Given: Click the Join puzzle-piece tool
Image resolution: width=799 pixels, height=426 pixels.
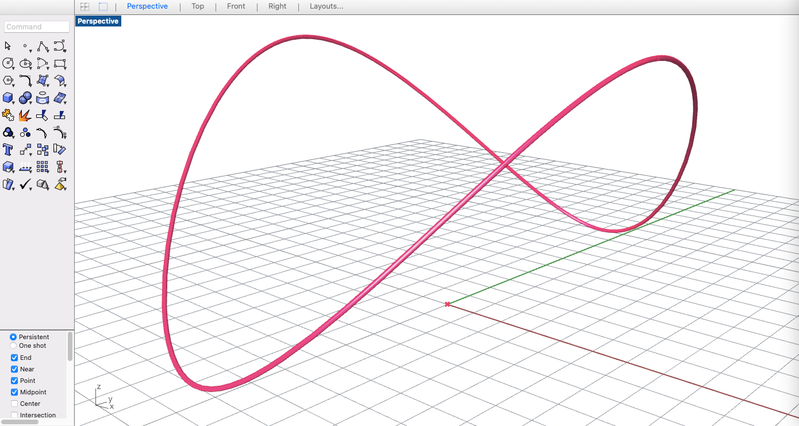Looking at the screenshot, I should point(8,115).
